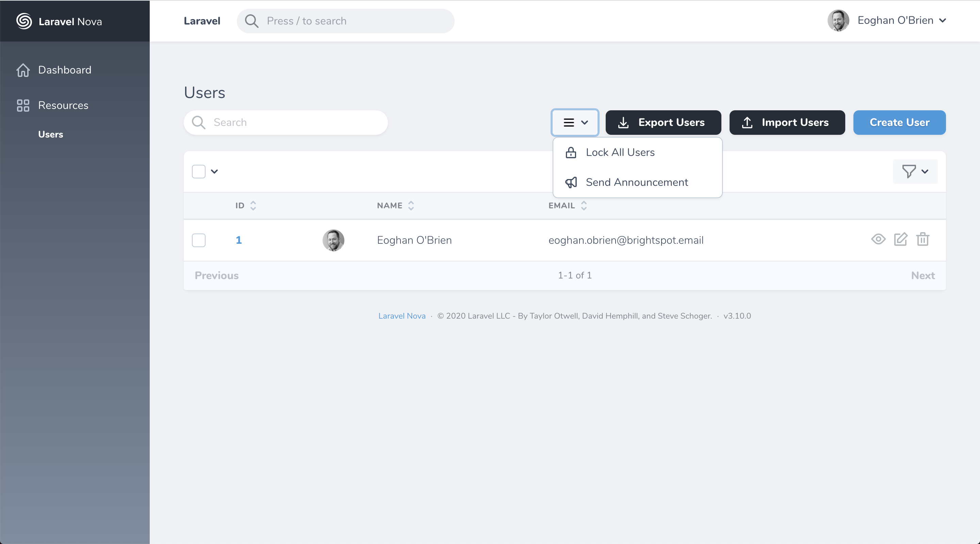Screen dimensions: 980x544
Task: Select Send Announcement menu entry
Action: [x=636, y=182]
